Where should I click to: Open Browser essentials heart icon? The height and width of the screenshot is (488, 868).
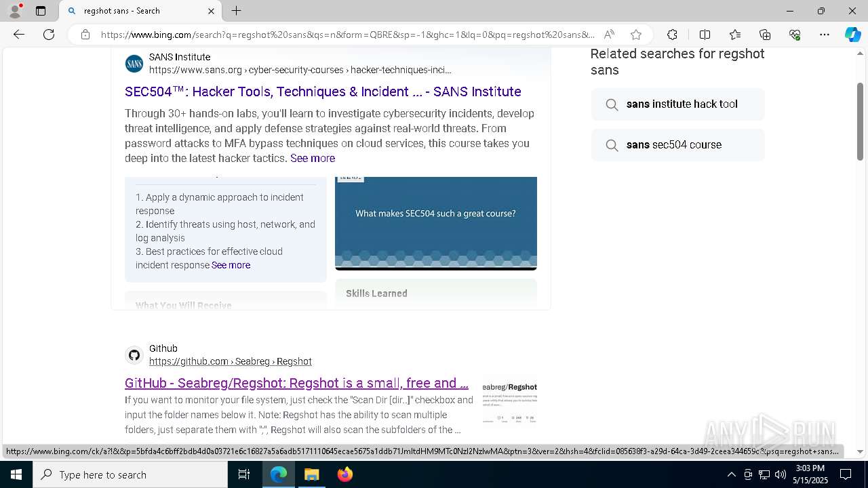(x=795, y=35)
